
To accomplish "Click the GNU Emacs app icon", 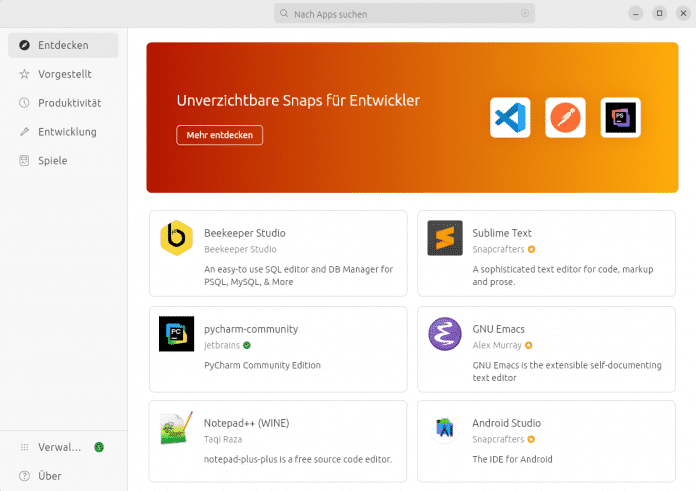I will click(x=445, y=334).
